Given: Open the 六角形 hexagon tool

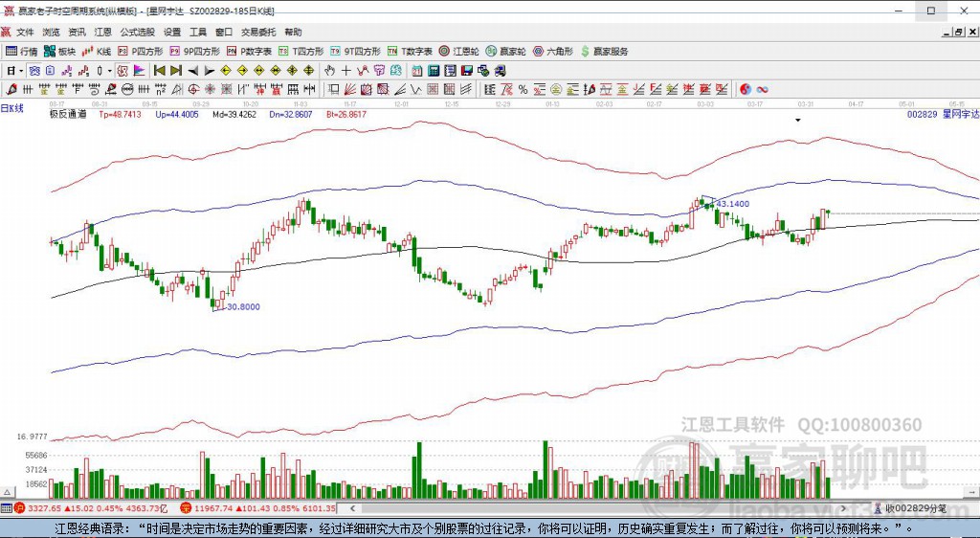Looking at the screenshot, I should (x=553, y=52).
